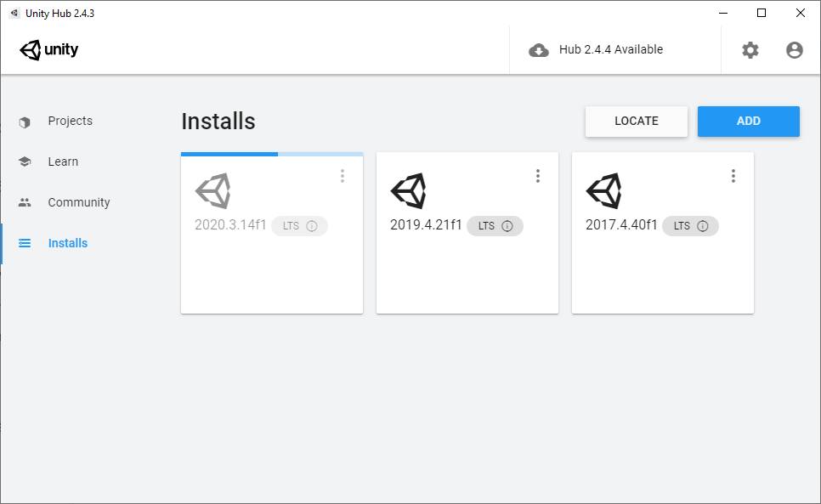Click the info icon in 2017.4.40f1 LTS badge

pos(703,226)
